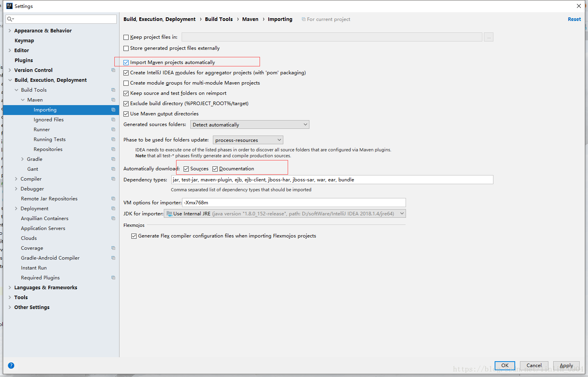
Task: Click project-level icon beside Required Plugins
Action: (113, 278)
